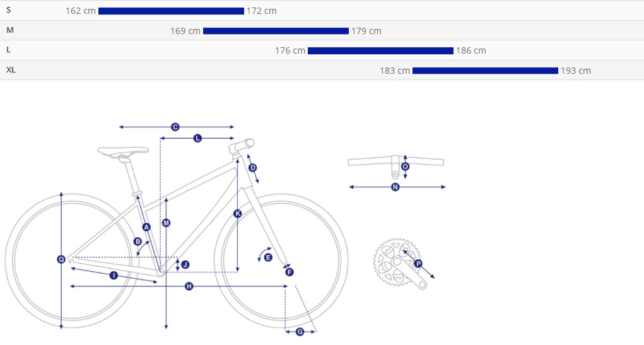Click the C marker above the bike
Image resolution: width=644 pixels, height=345 pixels.
[x=175, y=127]
